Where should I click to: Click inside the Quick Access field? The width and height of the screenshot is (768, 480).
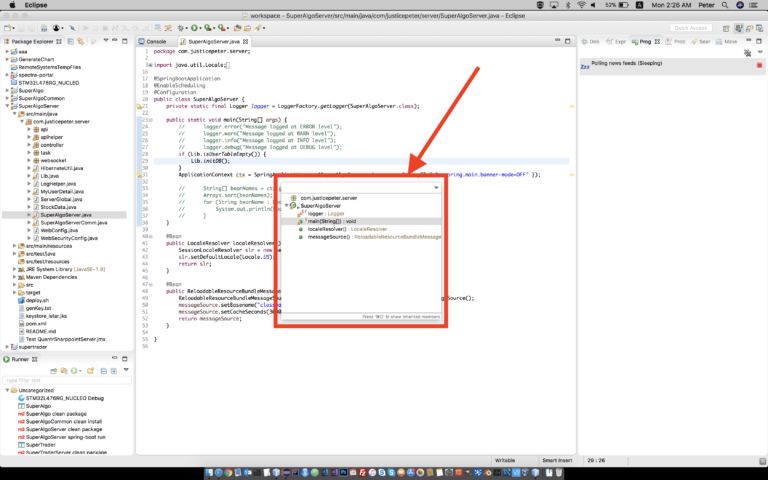(691, 28)
